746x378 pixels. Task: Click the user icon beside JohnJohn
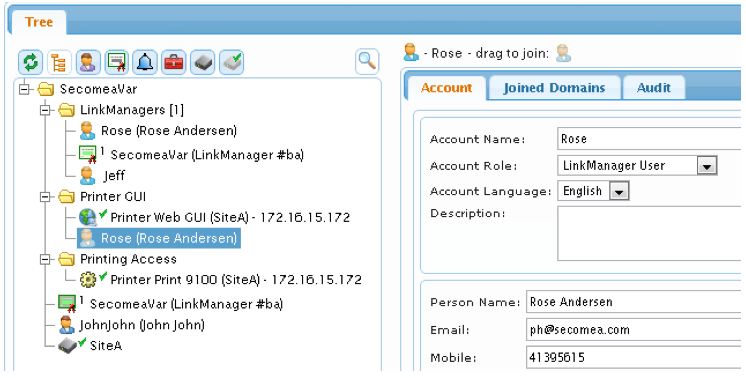tap(67, 325)
